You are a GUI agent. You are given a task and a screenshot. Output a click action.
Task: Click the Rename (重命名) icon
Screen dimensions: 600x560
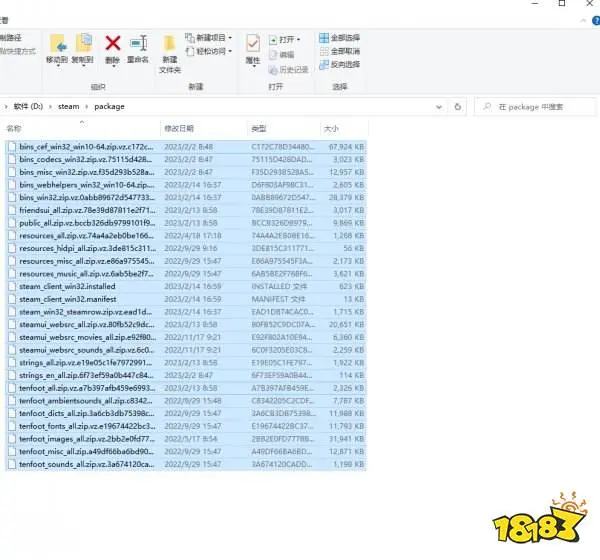click(138, 47)
